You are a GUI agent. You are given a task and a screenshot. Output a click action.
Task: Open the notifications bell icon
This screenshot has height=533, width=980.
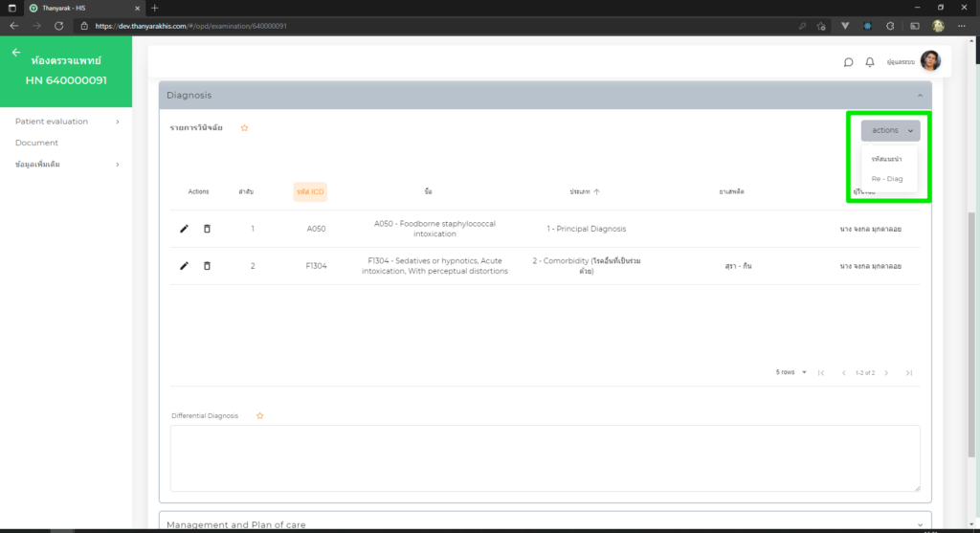[x=870, y=62]
